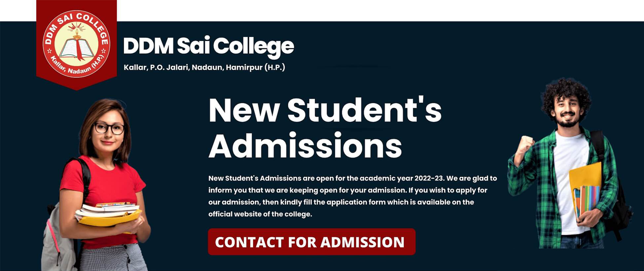This screenshot has width=644, height=271.
Task: Click the Kallar, P.O. Jalari address line
Action: pyautogui.click(x=204, y=67)
